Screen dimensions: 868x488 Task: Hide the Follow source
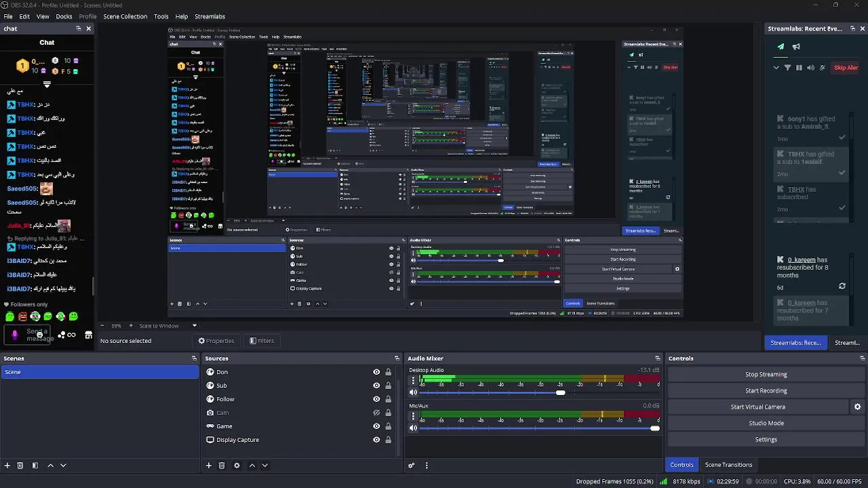(x=376, y=399)
